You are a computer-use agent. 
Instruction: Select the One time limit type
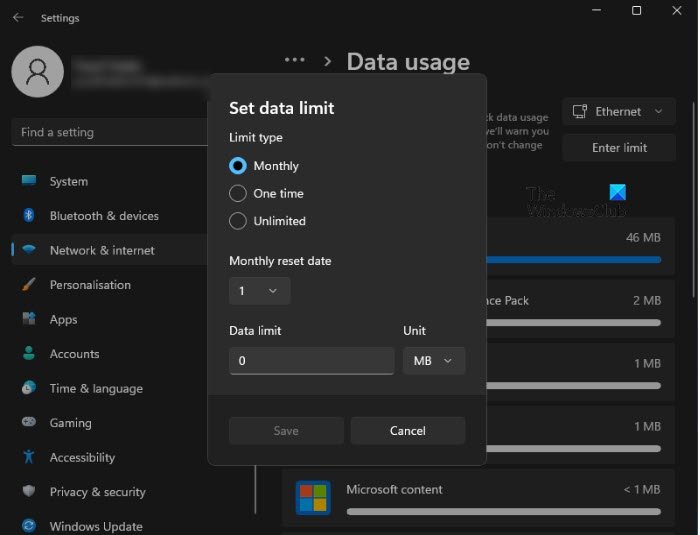coord(238,193)
